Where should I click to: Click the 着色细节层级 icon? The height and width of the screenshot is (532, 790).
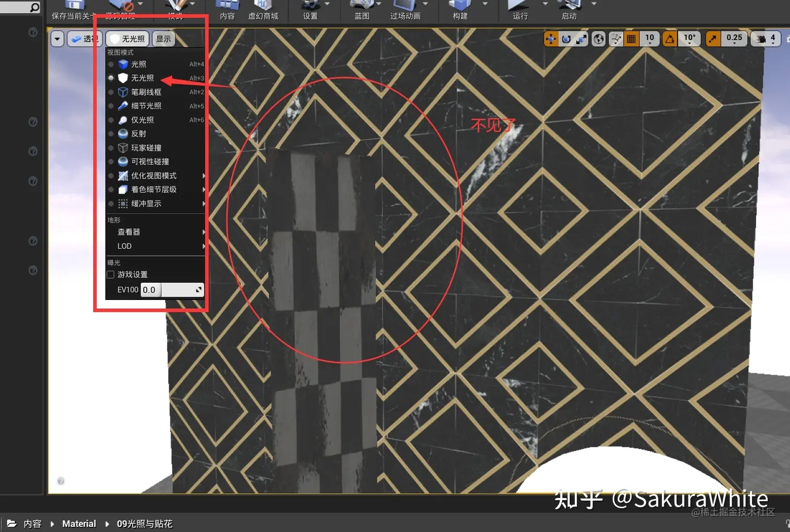123,190
